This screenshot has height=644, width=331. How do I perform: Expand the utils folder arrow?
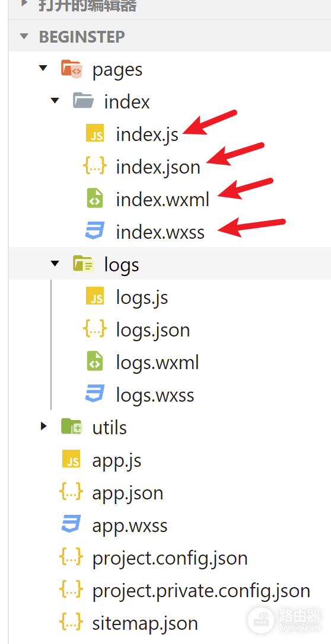click(x=43, y=427)
